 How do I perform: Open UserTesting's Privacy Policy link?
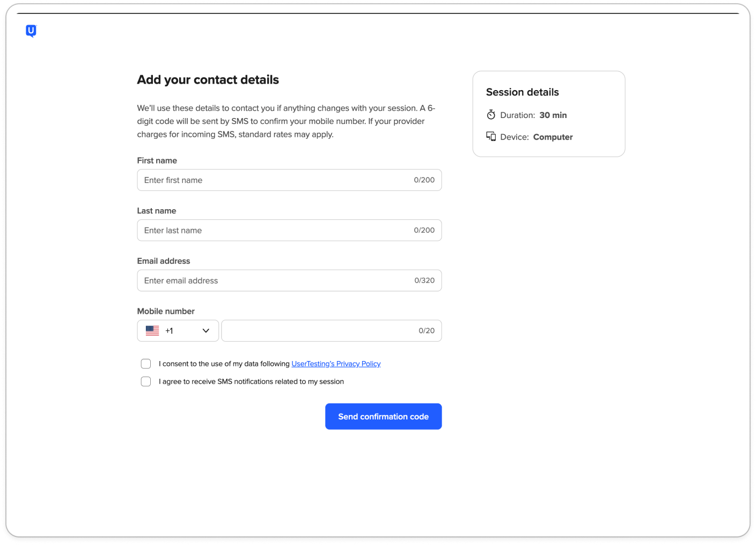pos(336,364)
